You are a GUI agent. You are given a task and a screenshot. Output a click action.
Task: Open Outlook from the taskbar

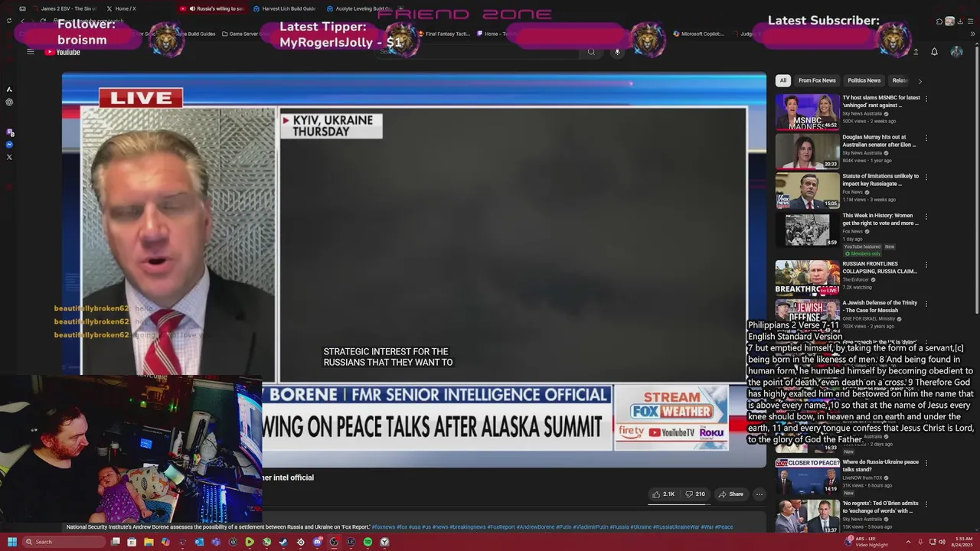tap(199, 542)
